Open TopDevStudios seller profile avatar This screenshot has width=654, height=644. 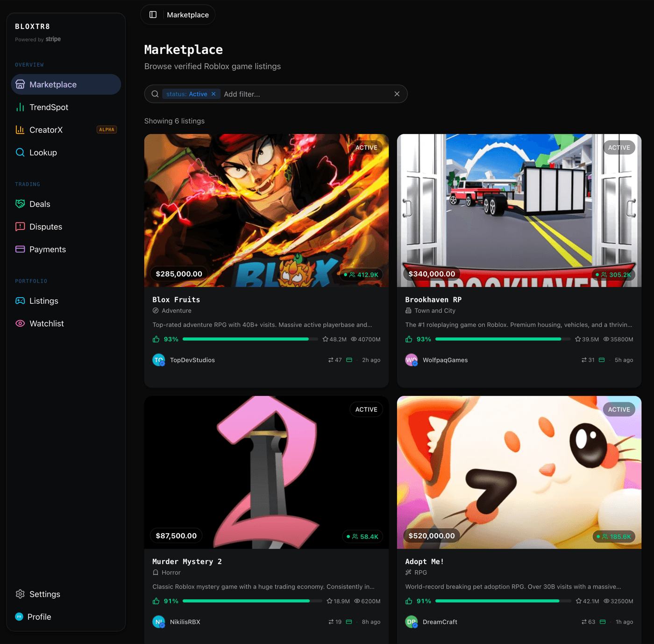(x=159, y=360)
